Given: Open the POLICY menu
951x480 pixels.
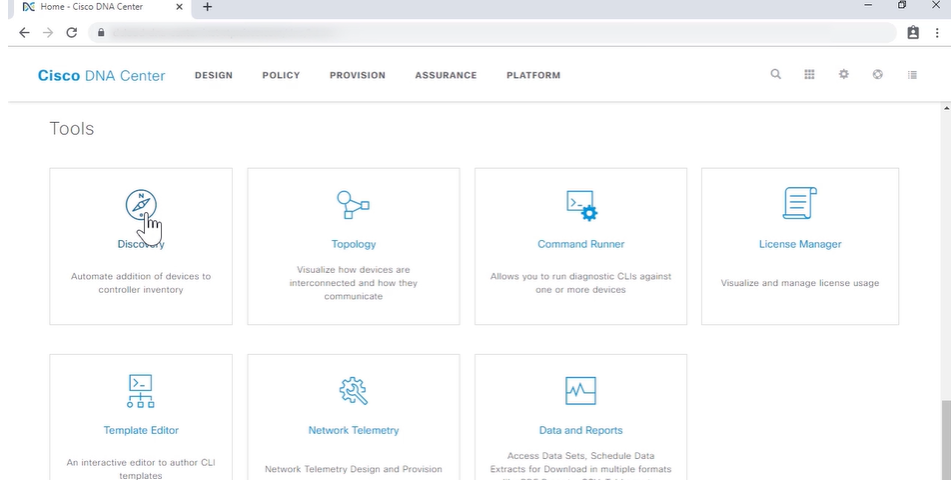Looking at the screenshot, I should 281,75.
